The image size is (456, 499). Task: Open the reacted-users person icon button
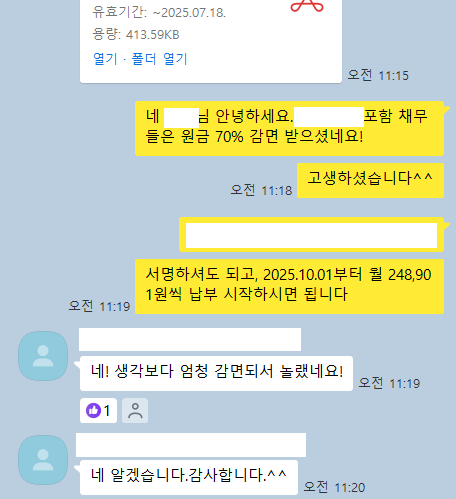coord(135,410)
